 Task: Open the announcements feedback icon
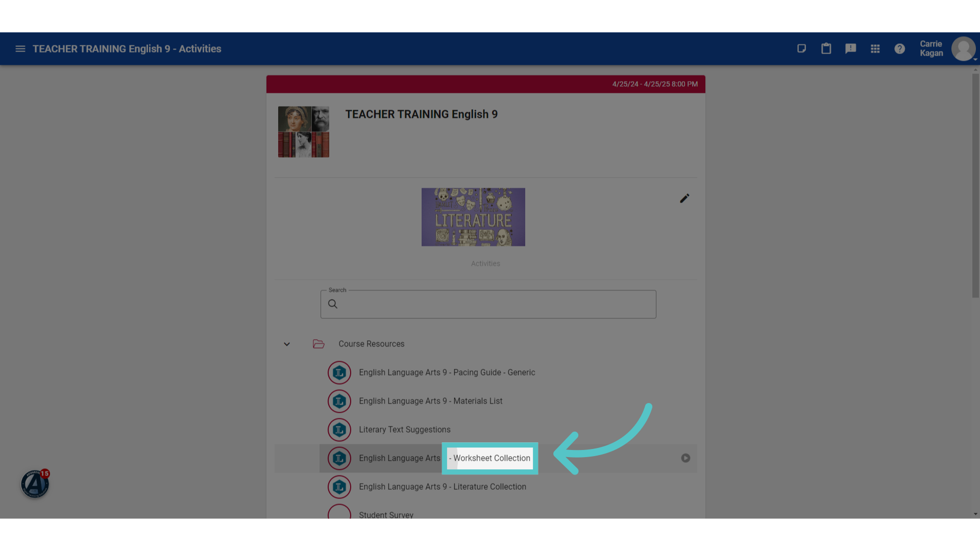pos(850,48)
